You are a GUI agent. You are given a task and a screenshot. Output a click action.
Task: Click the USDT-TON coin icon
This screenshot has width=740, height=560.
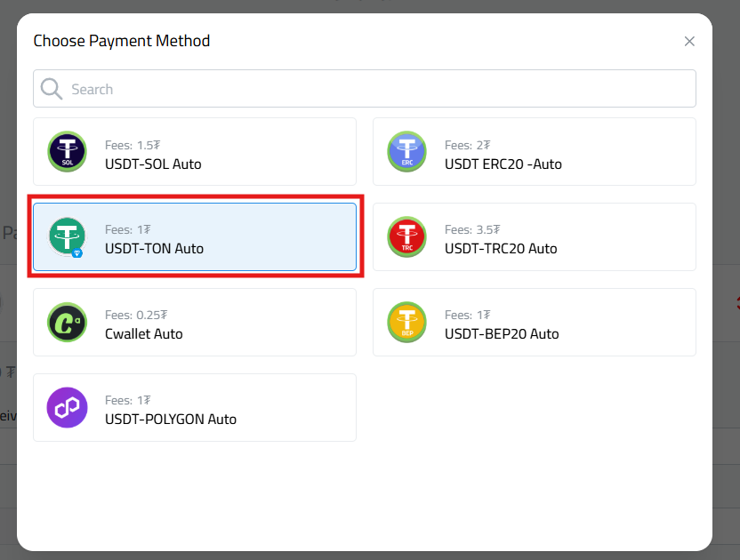(x=67, y=236)
